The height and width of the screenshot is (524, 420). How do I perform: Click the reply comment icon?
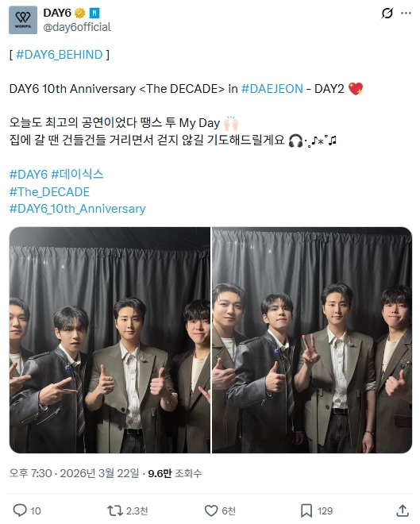[x=20, y=511]
